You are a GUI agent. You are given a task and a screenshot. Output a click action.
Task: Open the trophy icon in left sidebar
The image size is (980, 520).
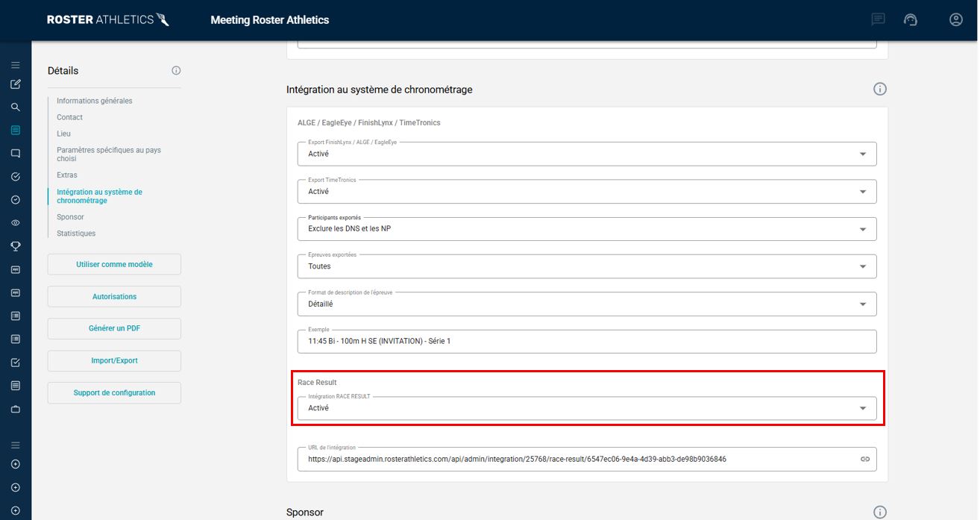[16, 246]
